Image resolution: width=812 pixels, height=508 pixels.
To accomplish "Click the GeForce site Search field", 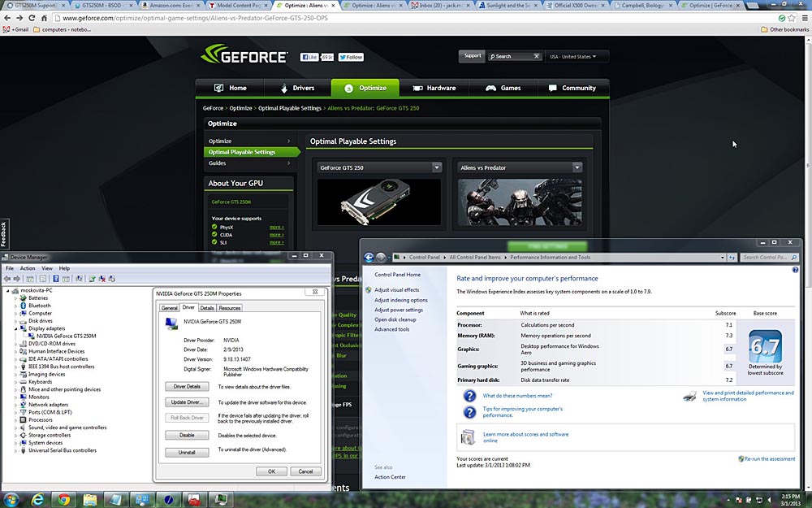I will 512,57.
